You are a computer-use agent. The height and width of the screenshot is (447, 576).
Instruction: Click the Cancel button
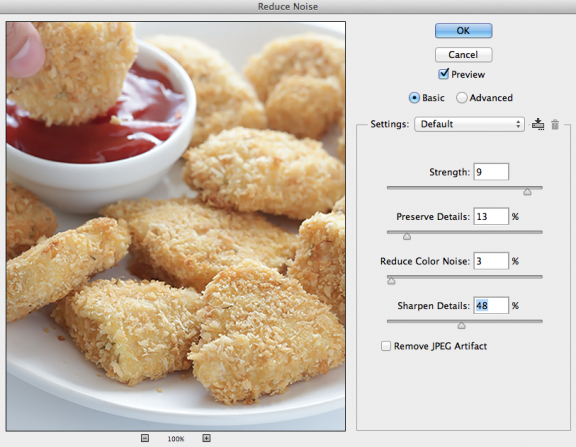click(463, 55)
